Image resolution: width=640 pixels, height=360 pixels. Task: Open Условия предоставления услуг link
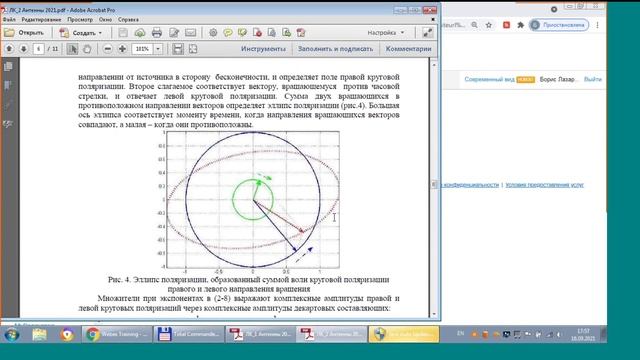pyautogui.click(x=544, y=185)
